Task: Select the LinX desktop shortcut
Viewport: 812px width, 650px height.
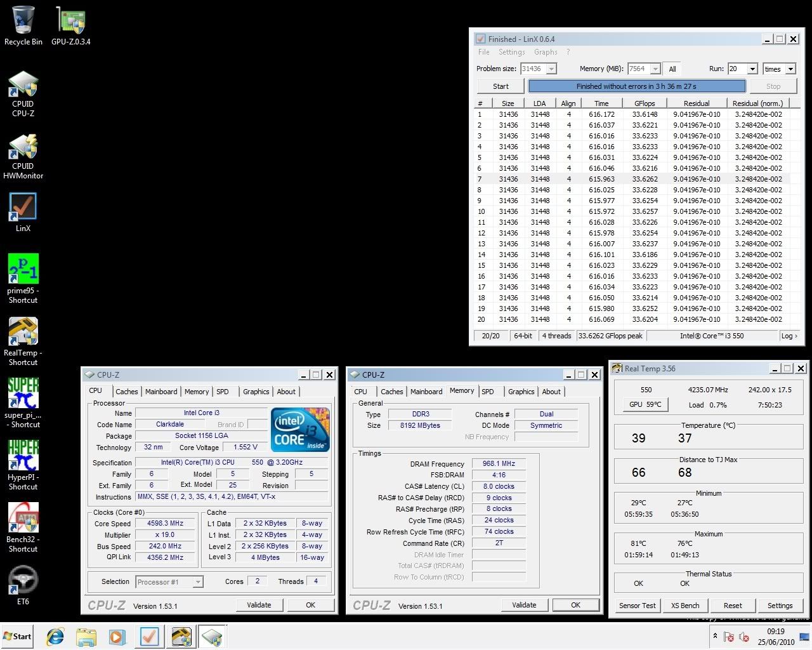Action: [23, 213]
